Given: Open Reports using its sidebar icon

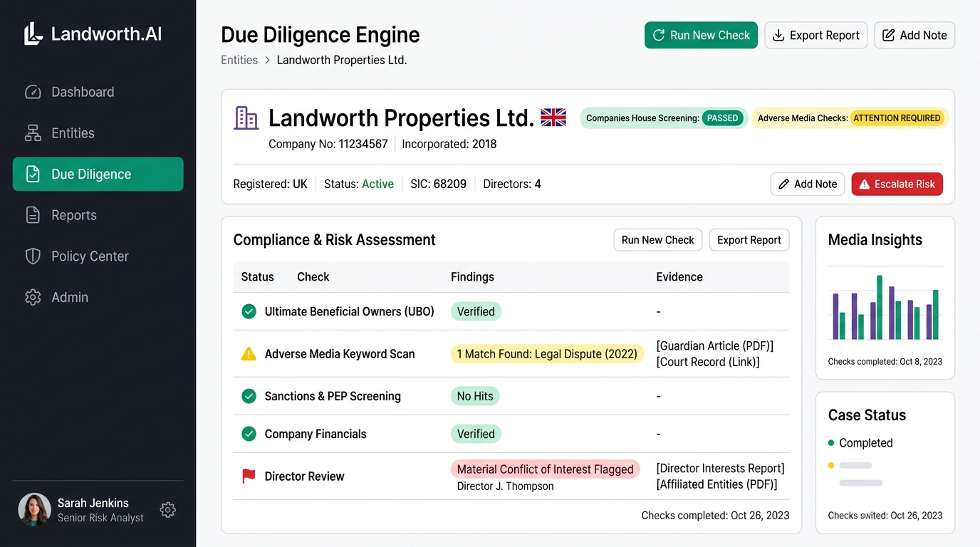Looking at the screenshot, I should (x=33, y=215).
